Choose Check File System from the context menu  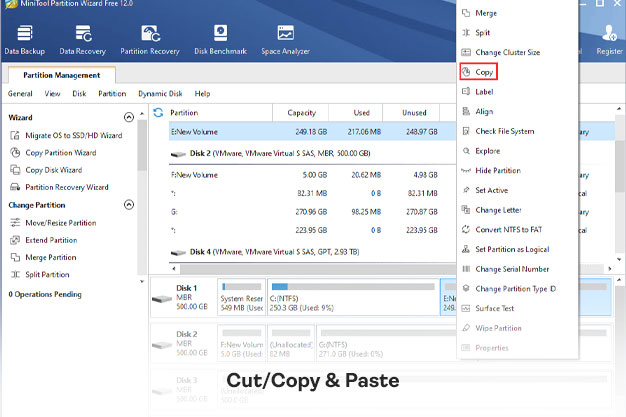(x=505, y=131)
